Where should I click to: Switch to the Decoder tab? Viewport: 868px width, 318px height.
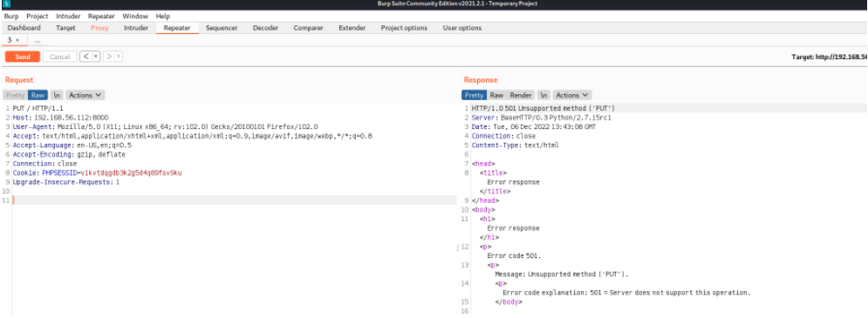(x=265, y=28)
